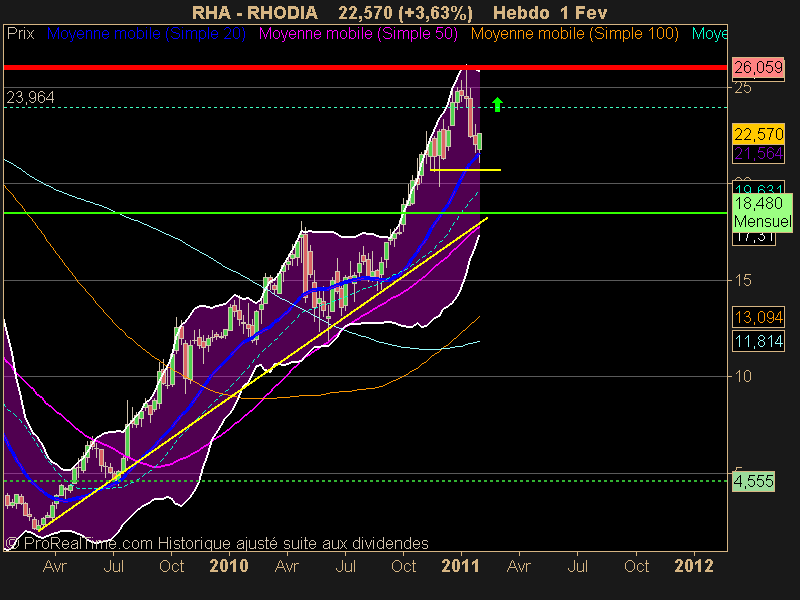The width and height of the screenshot is (800, 600).
Task: Click the yellow 22,570 price label
Action: (758, 134)
